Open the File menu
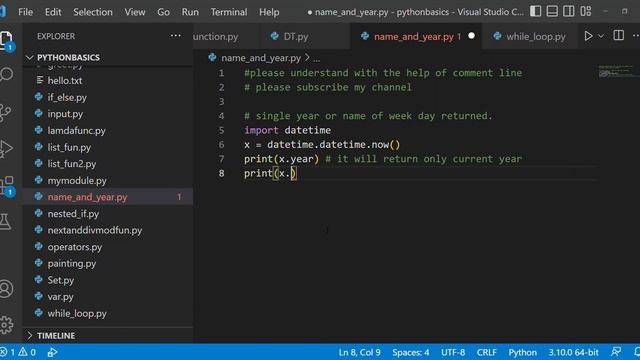Screen dimensions: 640x360 pos(25,12)
